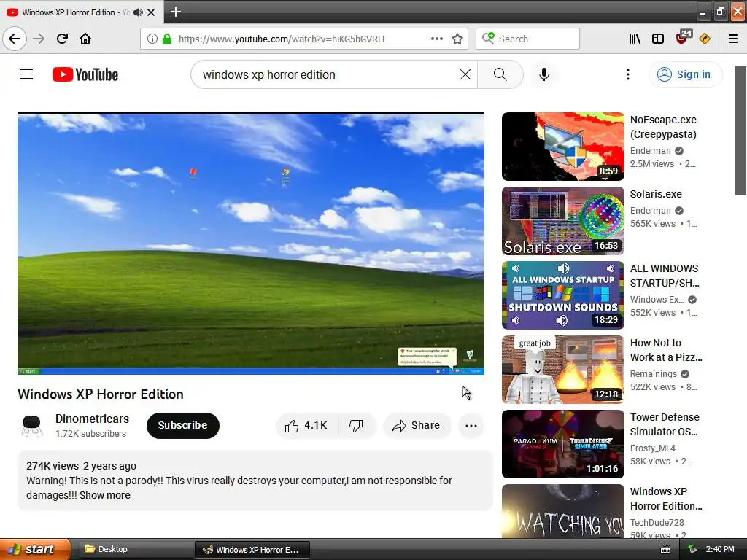Click the page vertical scrollbar thumb
Image resolution: width=747 pixels, height=560 pixels.
(741, 131)
